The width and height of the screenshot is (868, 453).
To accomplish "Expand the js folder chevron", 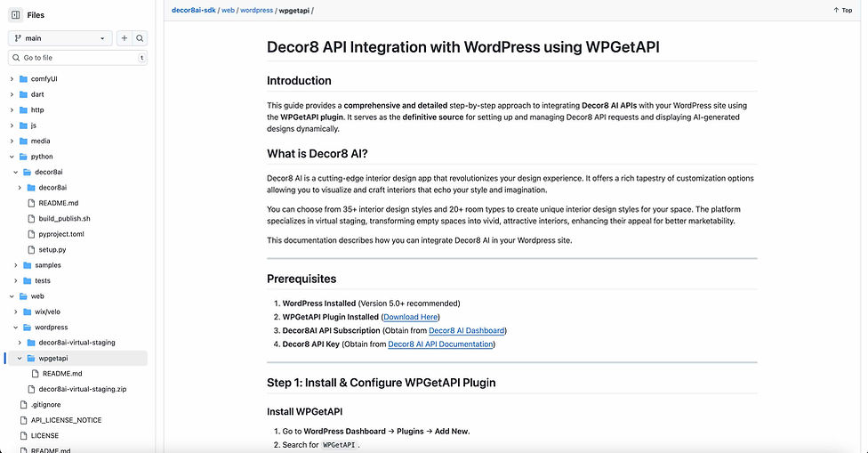I will pyautogui.click(x=12, y=125).
